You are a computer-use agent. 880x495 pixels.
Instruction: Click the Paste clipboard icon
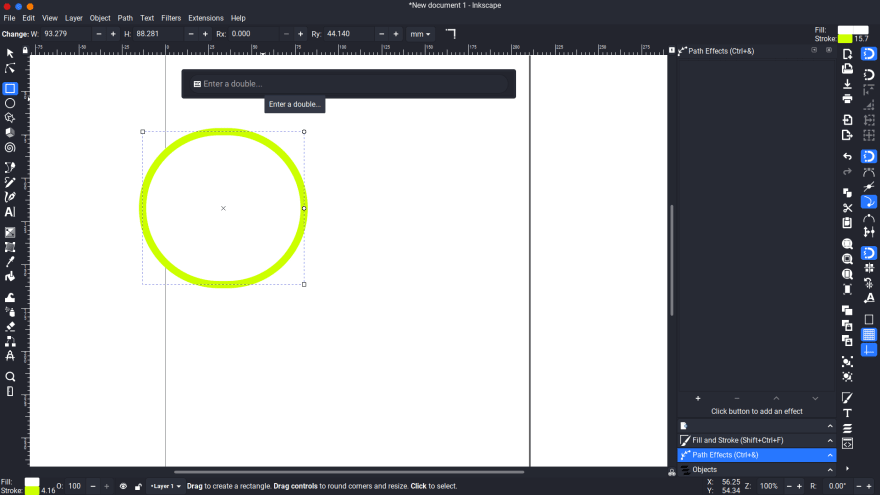[x=847, y=223]
